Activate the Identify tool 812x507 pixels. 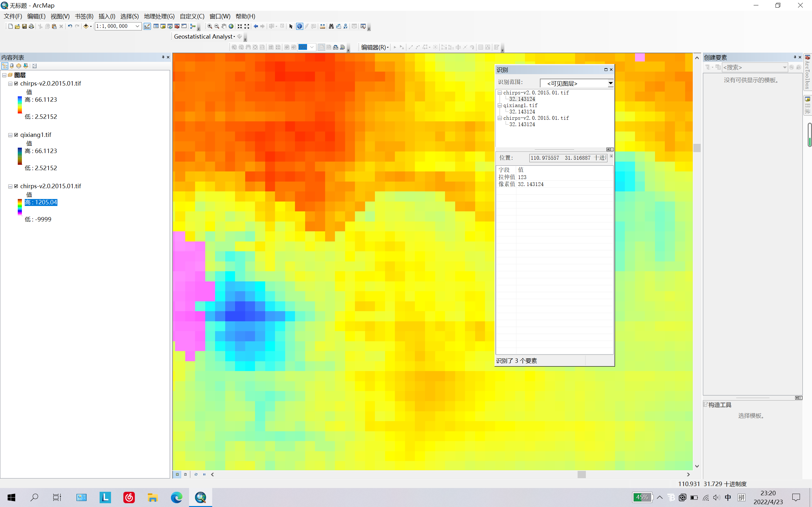(299, 26)
